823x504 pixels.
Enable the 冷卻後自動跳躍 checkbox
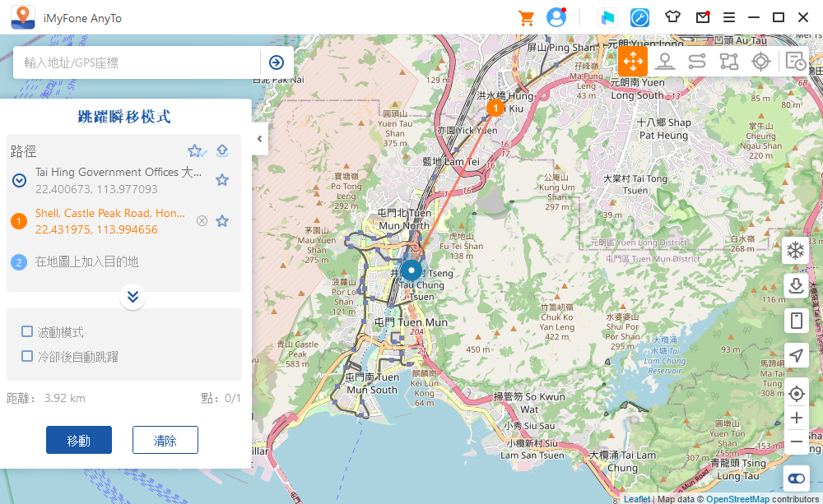point(27,356)
